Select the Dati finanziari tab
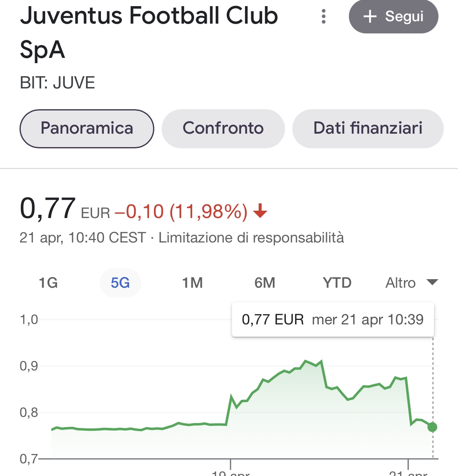The width and height of the screenshot is (458, 476). tap(368, 128)
